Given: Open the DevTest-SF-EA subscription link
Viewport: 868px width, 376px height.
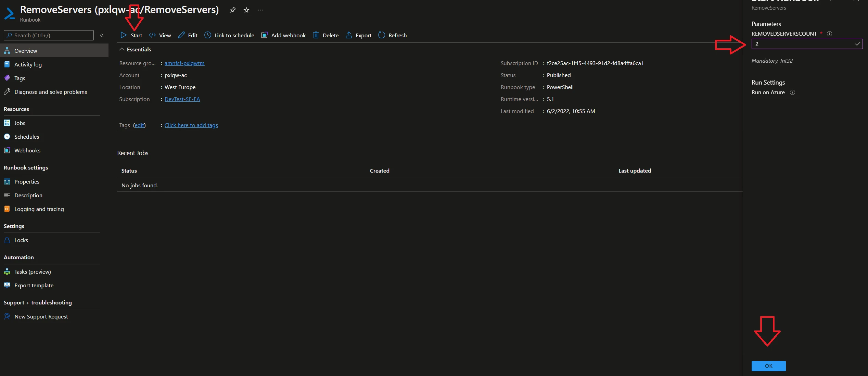Looking at the screenshot, I should 182,99.
